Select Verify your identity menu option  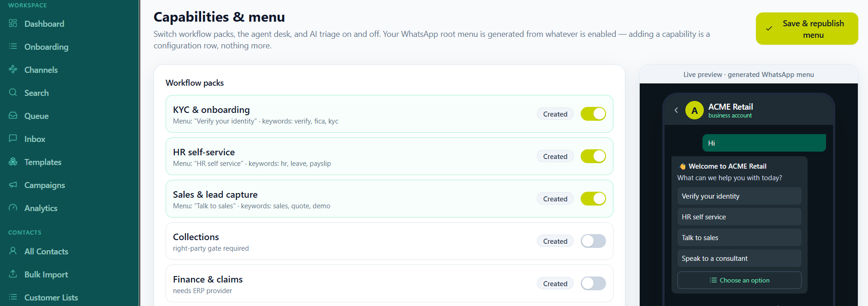click(x=739, y=196)
